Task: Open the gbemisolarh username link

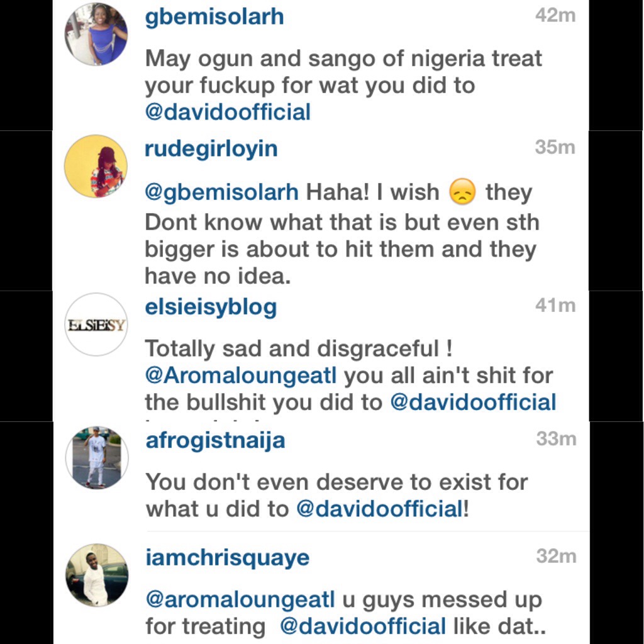Action: coord(214,17)
